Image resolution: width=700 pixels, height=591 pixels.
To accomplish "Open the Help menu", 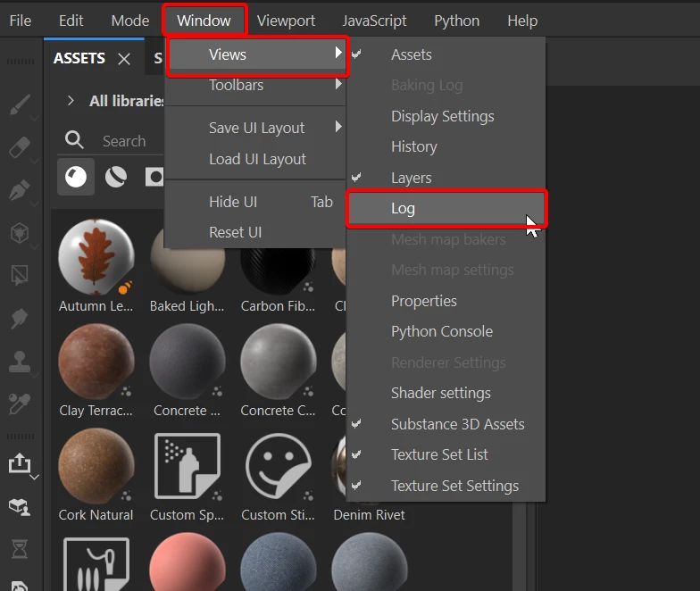I will pyautogui.click(x=522, y=21).
